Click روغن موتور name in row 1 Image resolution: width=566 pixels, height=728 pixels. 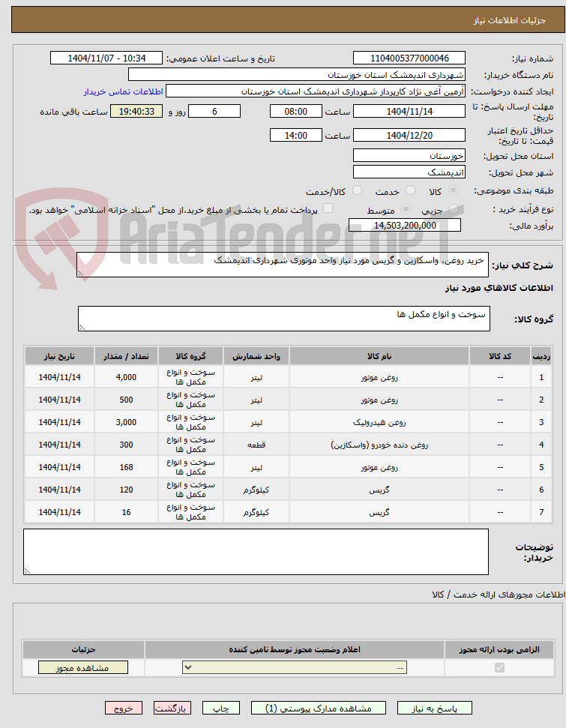tap(379, 377)
